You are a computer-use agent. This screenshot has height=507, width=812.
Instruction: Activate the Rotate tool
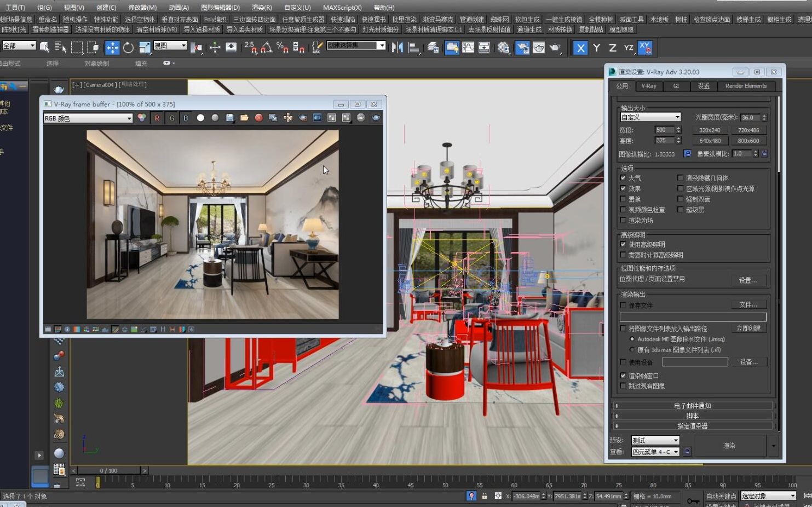(128, 48)
